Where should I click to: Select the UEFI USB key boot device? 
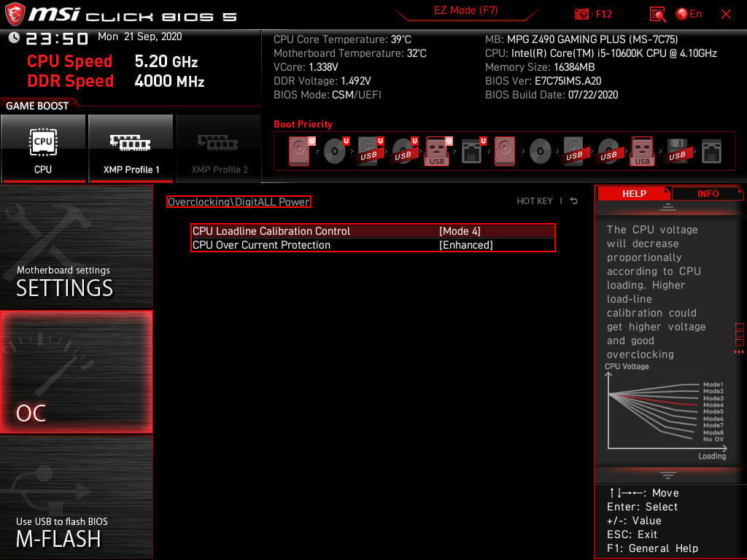[x=438, y=151]
